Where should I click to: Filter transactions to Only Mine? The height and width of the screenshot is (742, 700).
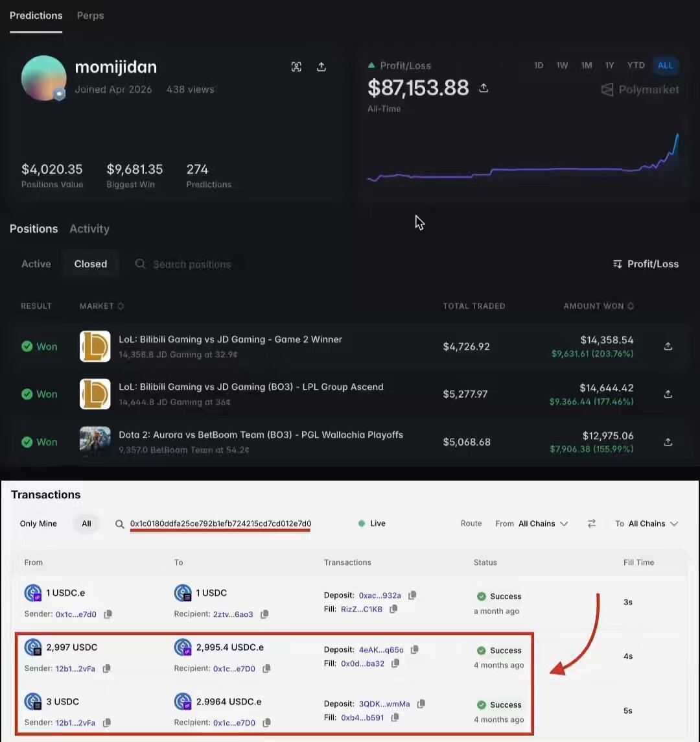click(x=38, y=523)
